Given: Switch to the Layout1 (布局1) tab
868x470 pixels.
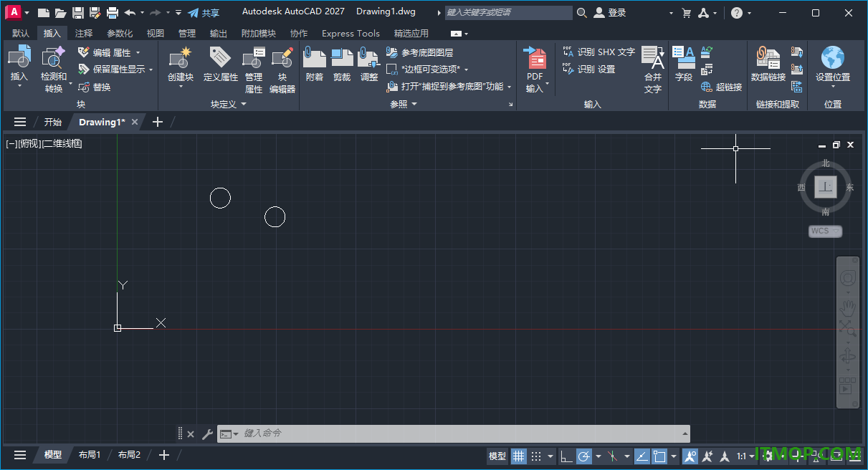Looking at the screenshot, I should pyautogui.click(x=89, y=455).
